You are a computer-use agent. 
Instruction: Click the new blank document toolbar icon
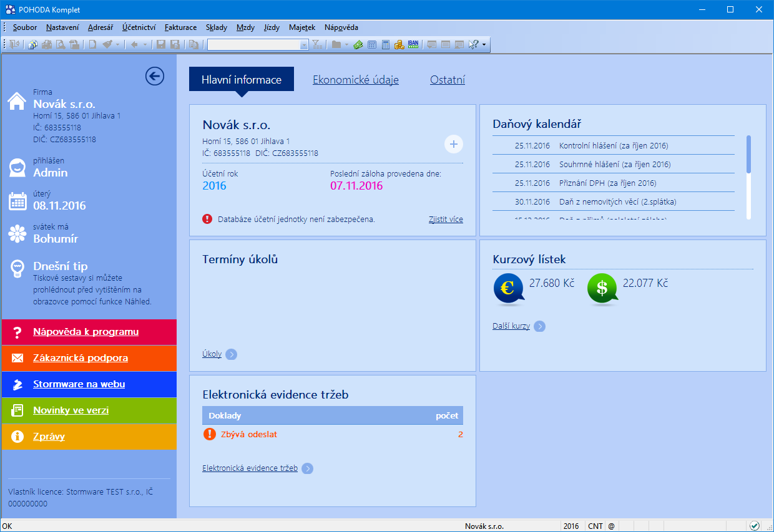tap(92, 44)
